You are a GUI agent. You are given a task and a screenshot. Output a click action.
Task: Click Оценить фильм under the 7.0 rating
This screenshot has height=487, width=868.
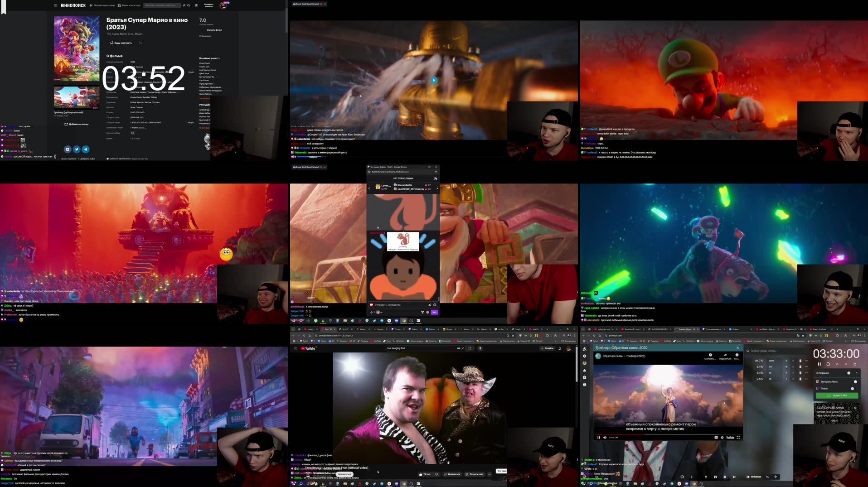click(214, 30)
